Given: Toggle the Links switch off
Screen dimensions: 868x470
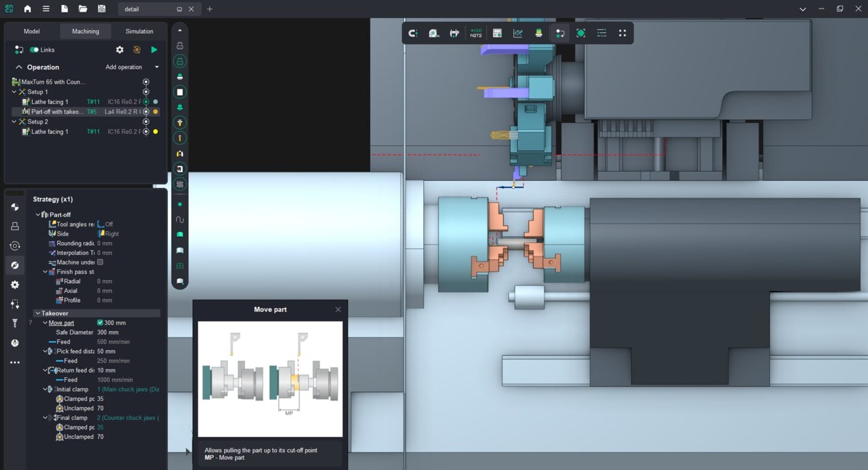Looking at the screenshot, I should click(x=34, y=50).
